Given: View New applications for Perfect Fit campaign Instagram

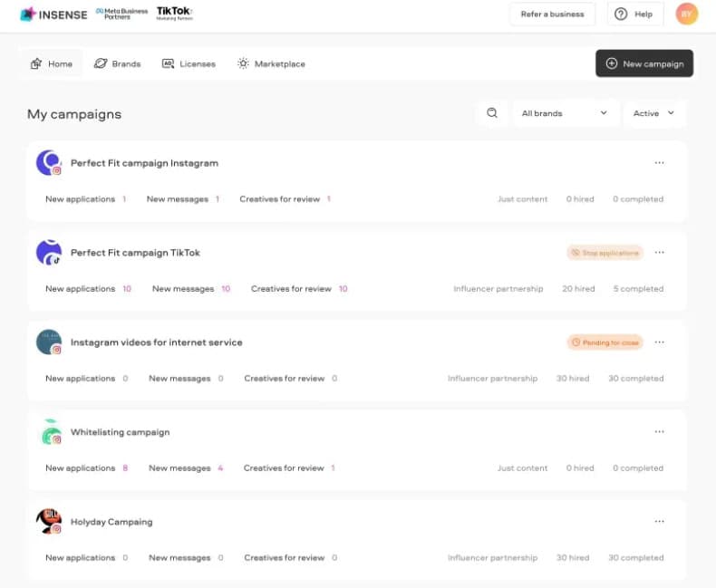Looking at the screenshot, I should tap(86, 199).
